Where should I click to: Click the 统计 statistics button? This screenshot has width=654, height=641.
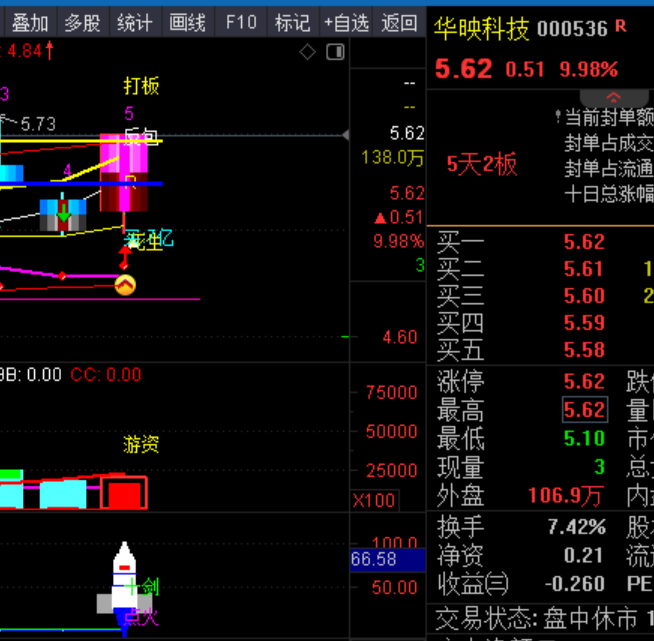click(x=135, y=23)
